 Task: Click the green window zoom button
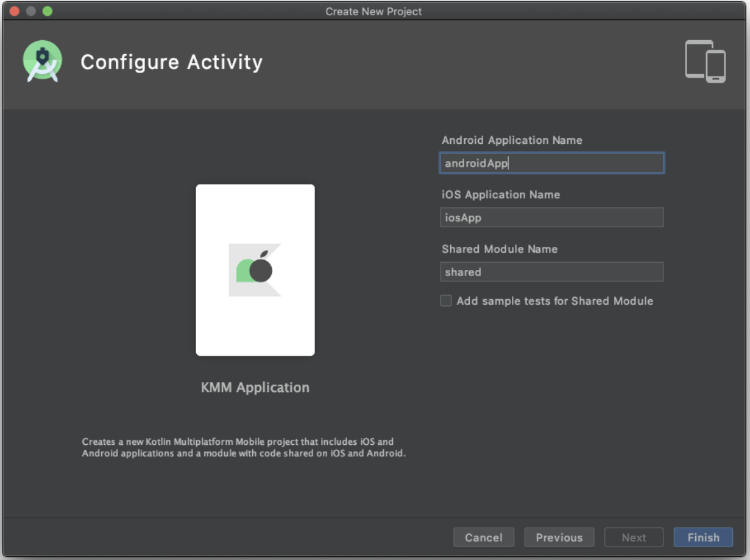(47, 11)
